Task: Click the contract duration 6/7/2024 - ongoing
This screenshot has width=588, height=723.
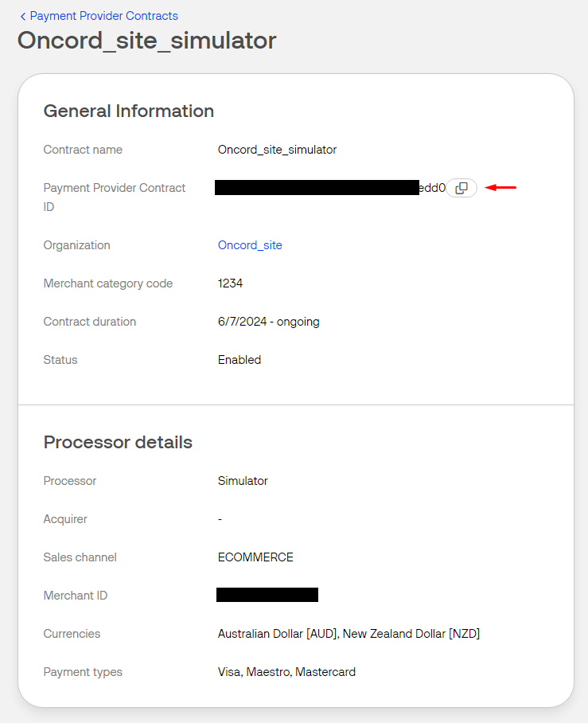Action: 268,322
